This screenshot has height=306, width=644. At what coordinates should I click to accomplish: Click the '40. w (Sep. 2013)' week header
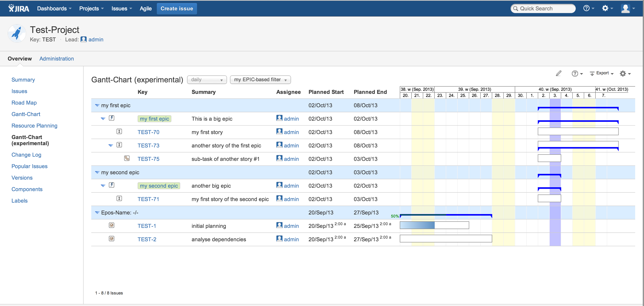click(x=555, y=89)
